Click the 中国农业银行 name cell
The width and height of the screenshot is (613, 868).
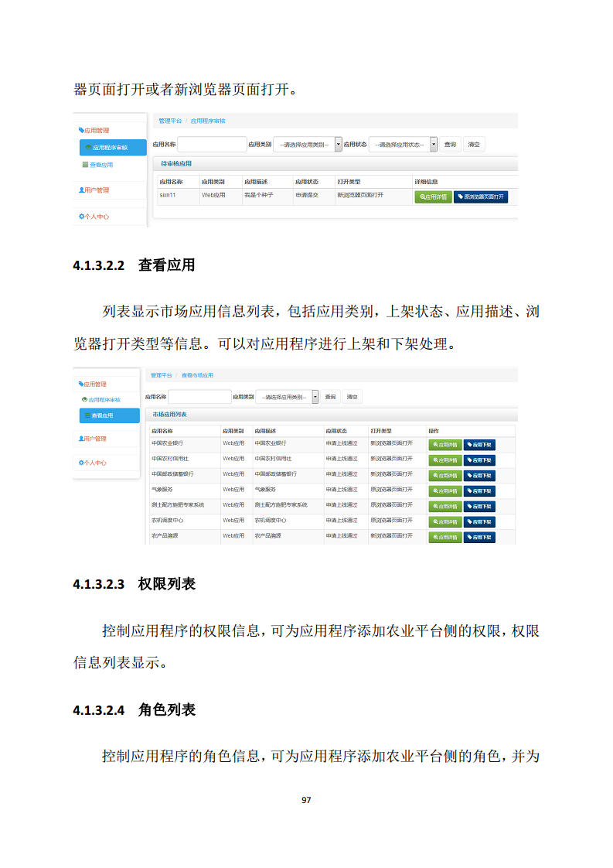click(x=185, y=443)
